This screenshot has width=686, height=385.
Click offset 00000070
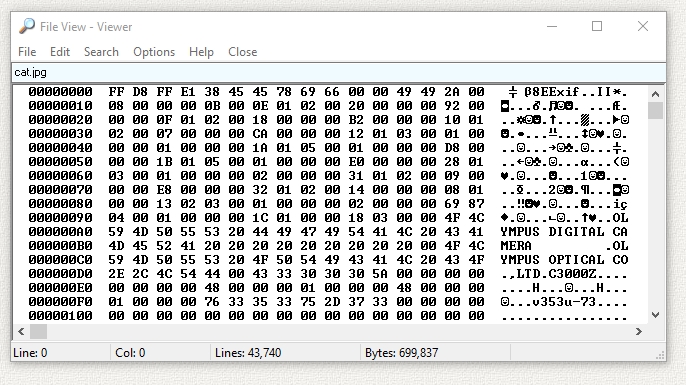tap(60, 190)
